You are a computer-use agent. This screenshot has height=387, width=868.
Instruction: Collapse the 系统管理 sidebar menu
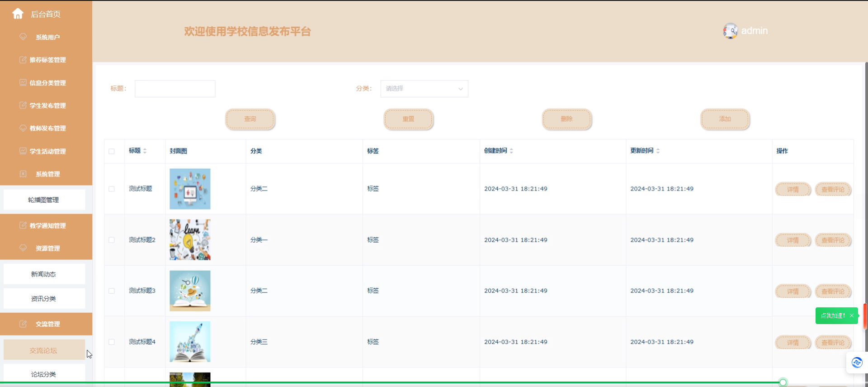pos(46,174)
